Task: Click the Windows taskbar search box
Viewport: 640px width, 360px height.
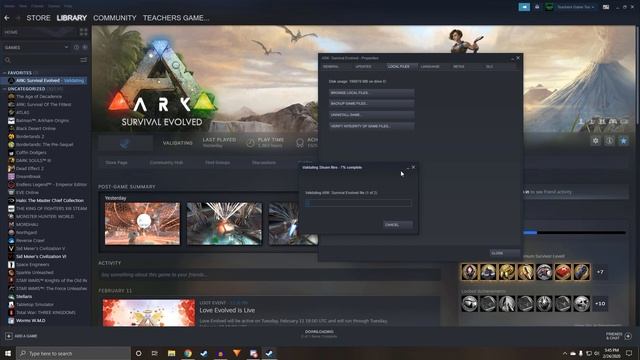Action: click(x=73, y=353)
